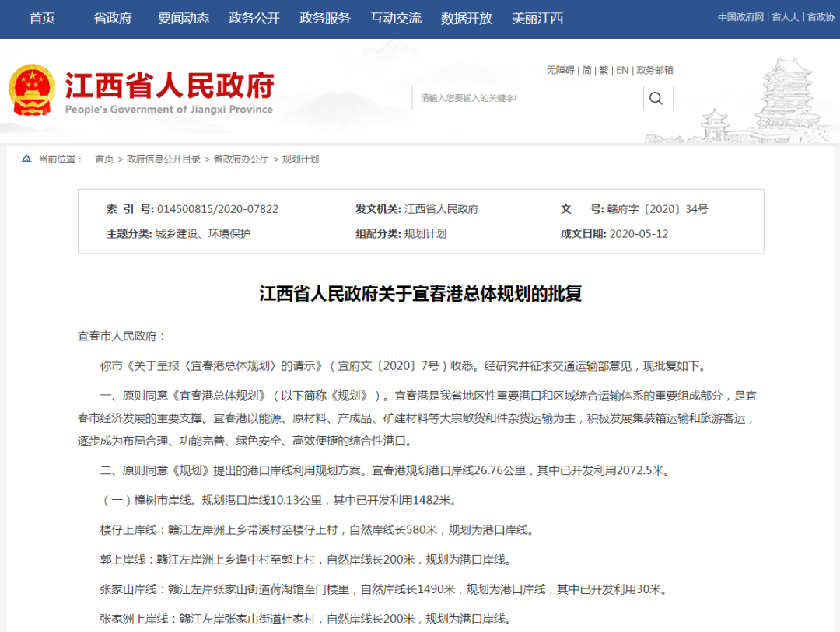This screenshot has width=840, height=632.
Task: Open the 数据开放 open data menu
Action: pos(466,18)
